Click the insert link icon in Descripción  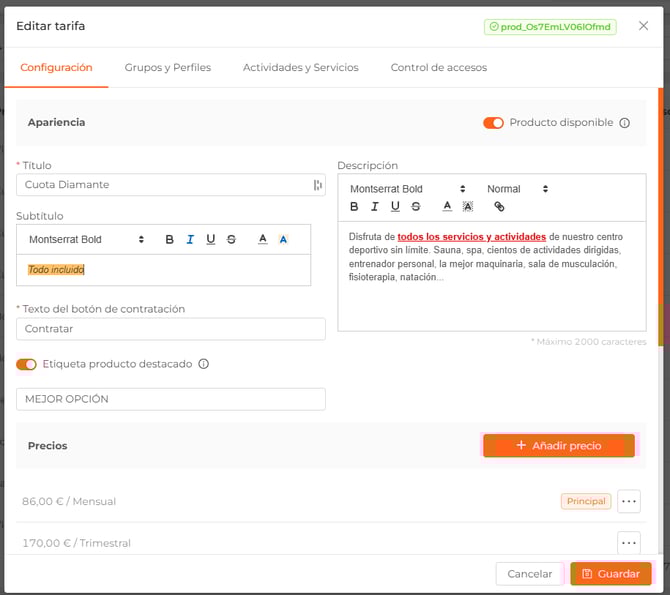pos(499,207)
